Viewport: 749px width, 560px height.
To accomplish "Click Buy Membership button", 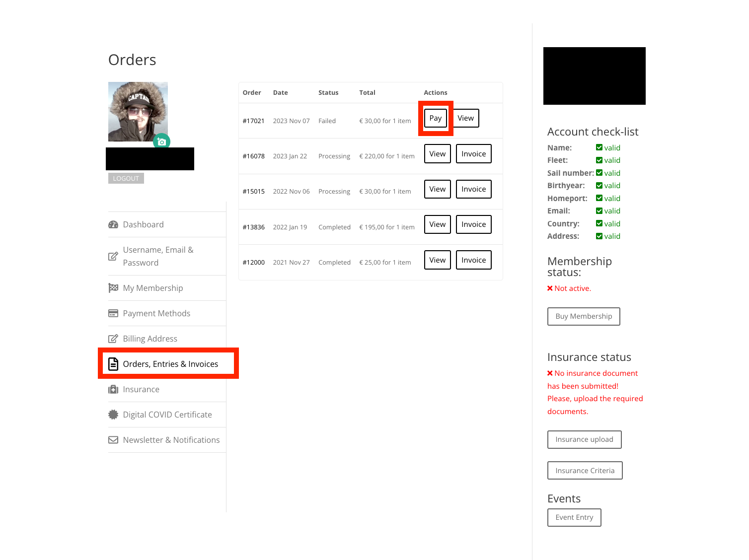I will tap(584, 316).
